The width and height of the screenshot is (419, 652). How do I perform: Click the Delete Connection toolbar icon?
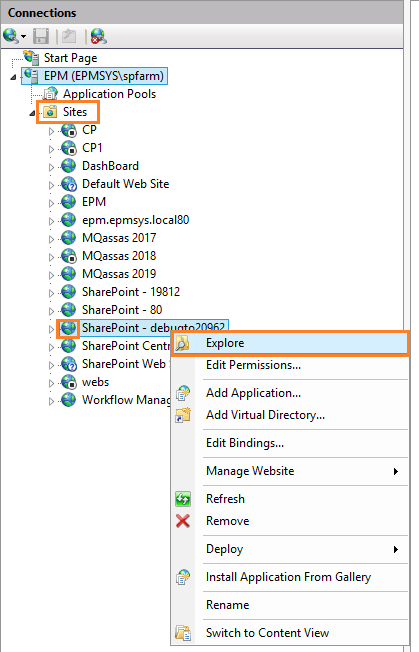[x=99, y=36]
